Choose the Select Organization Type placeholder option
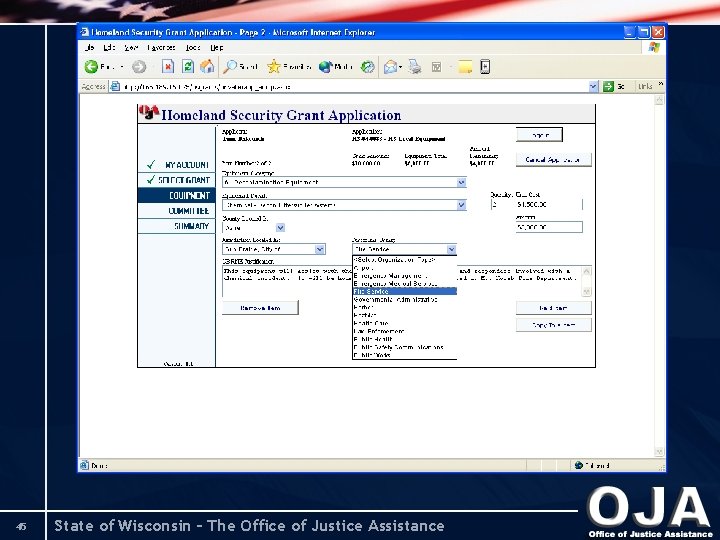Viewport: 720px width, 540px height. (x=405, y=260)
